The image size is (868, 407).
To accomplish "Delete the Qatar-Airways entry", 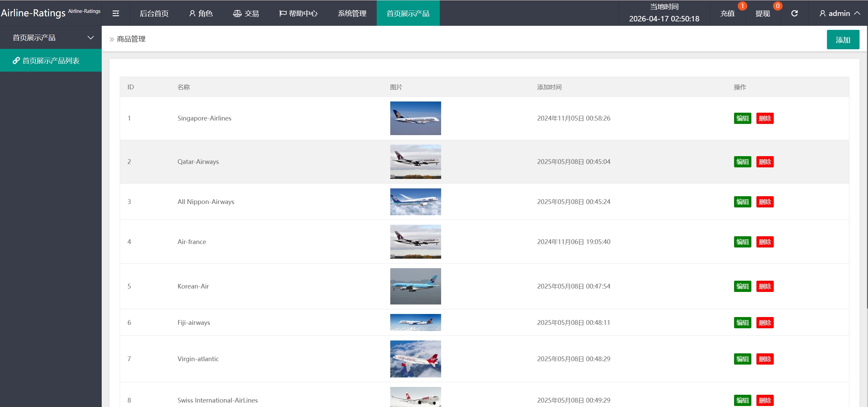I will [x=765, y=162].
